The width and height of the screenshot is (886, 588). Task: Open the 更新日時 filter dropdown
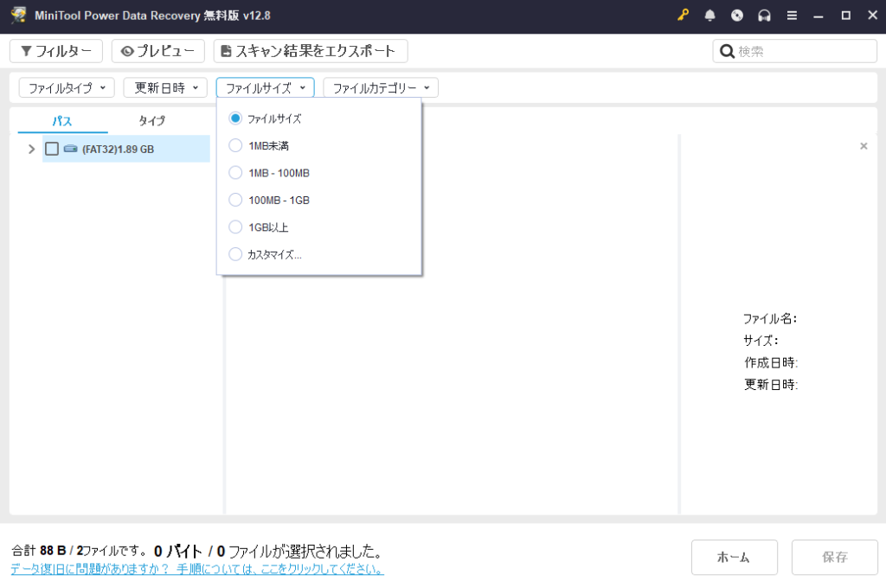pos(165,87)
